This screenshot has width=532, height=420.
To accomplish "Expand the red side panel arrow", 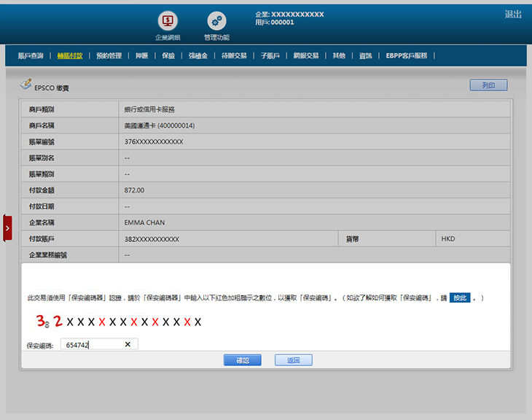I will pos(7,228).
